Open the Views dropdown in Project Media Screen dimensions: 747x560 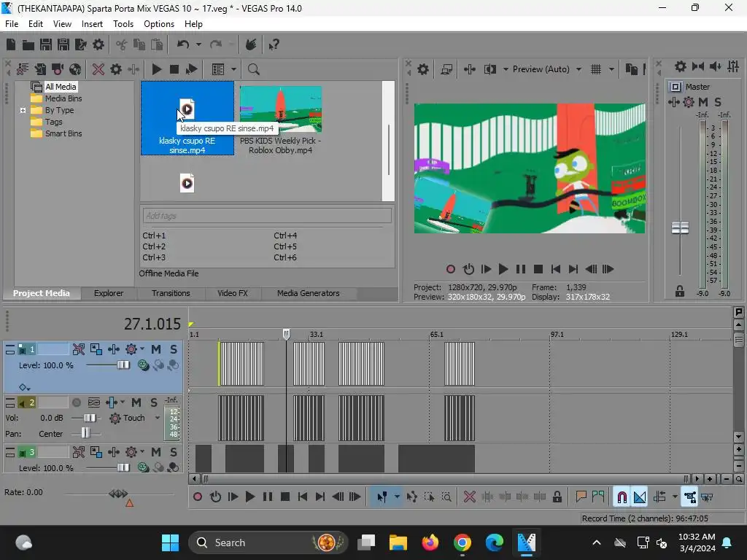(233, 69)
